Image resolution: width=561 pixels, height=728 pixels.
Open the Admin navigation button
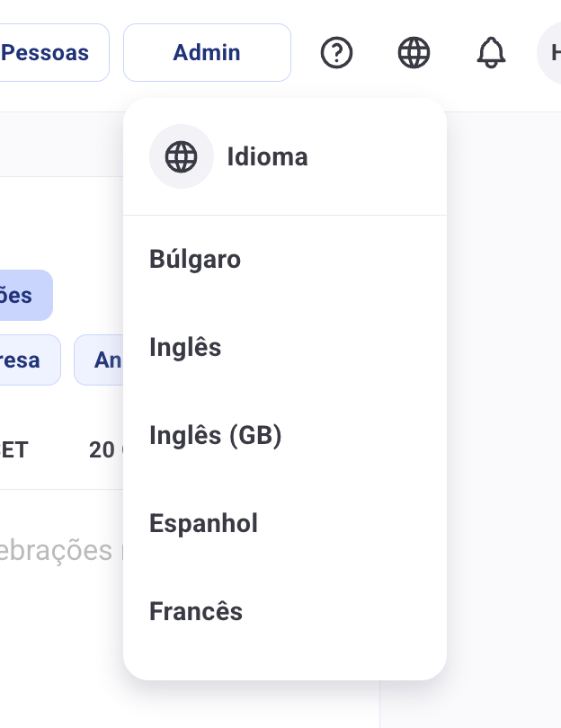tap(207, 52)
